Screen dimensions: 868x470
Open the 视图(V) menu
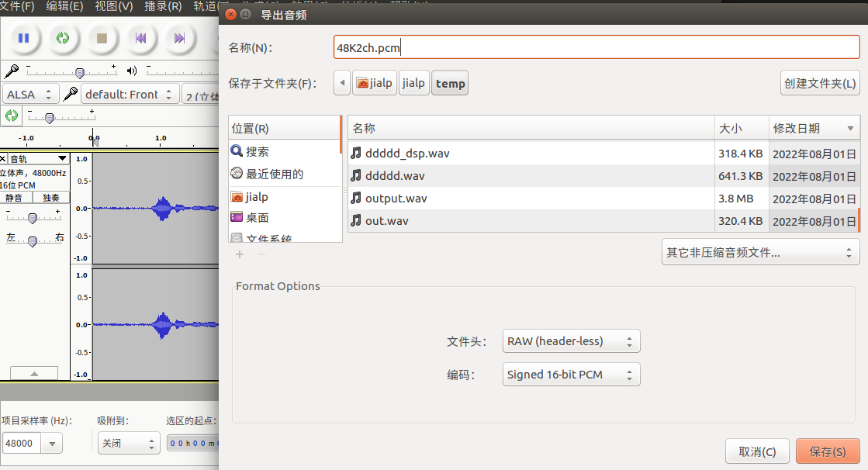point(113,6)
